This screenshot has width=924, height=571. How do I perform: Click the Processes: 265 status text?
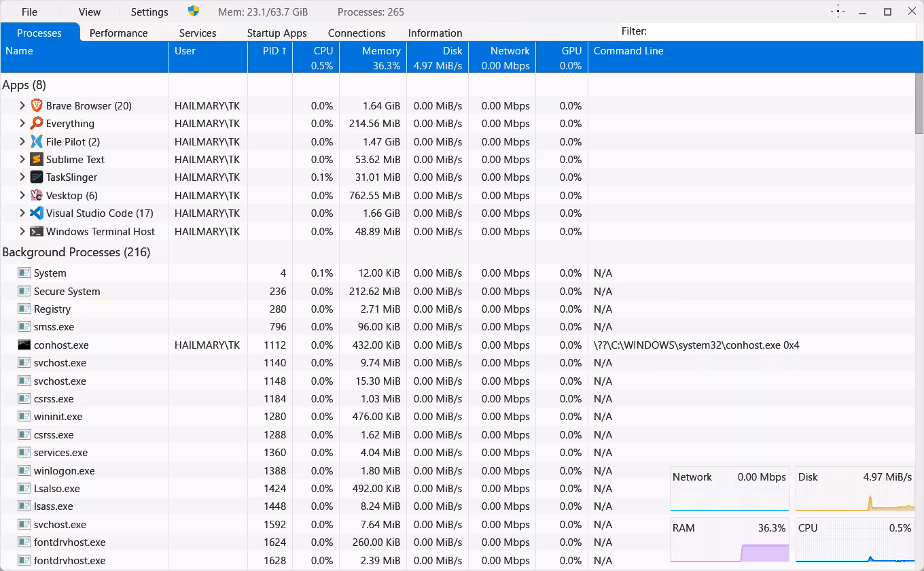(x=371, y=12)
